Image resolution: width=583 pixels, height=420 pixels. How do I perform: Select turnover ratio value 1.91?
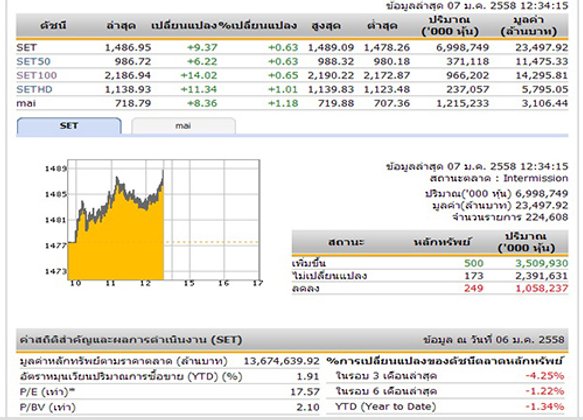(x=308, y=377)
